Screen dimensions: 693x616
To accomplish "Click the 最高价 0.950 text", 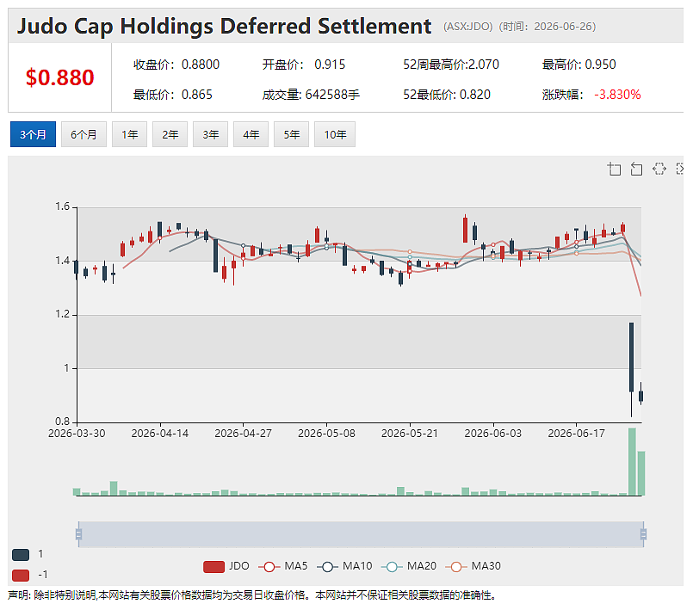I will pos(579,65).
